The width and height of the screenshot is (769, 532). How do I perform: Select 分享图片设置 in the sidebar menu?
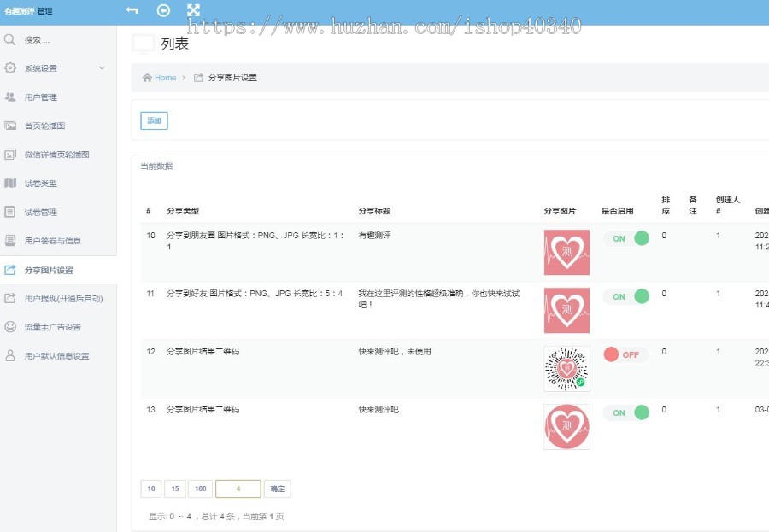[51, 269]
